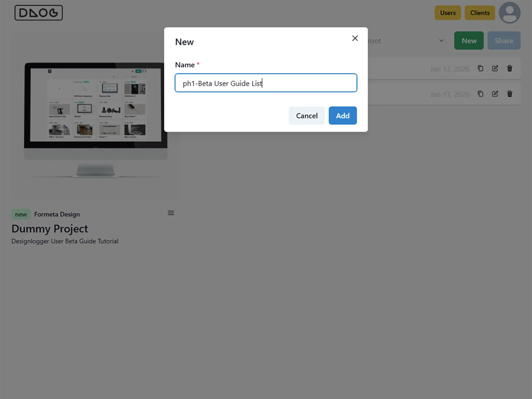Open the Clients page
Viewport: 532px width, 399px height.
coord(480,13)
